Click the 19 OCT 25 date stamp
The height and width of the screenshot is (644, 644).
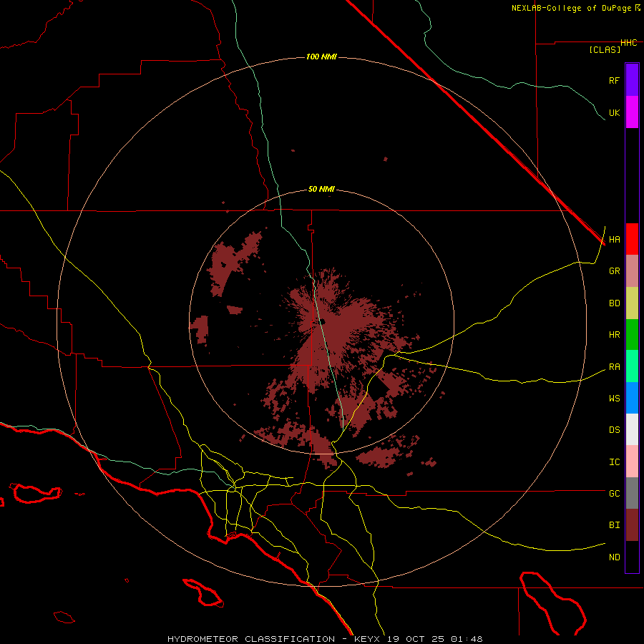point(416,639)
